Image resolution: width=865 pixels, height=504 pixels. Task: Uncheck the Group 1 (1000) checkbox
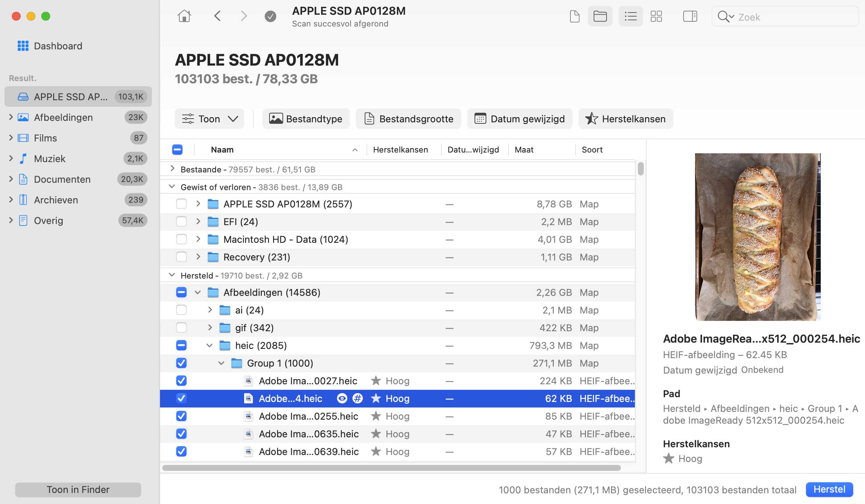(181, 363)
